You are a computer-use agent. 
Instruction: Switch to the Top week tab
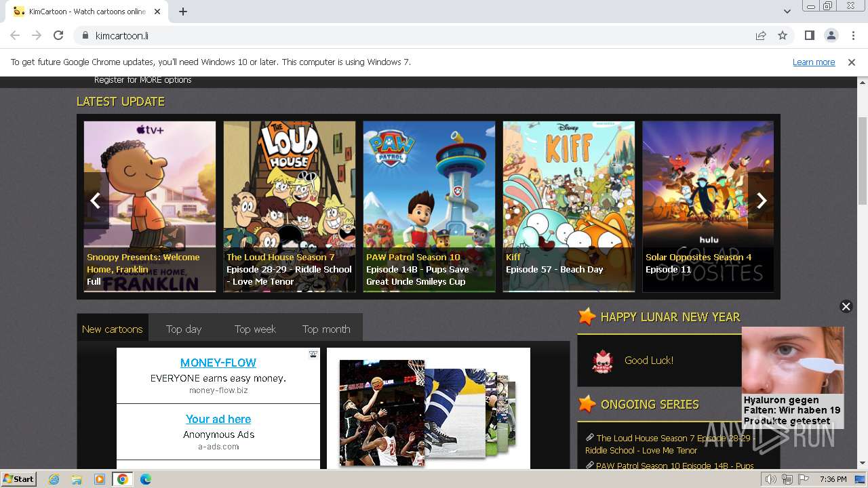point(255,329)
